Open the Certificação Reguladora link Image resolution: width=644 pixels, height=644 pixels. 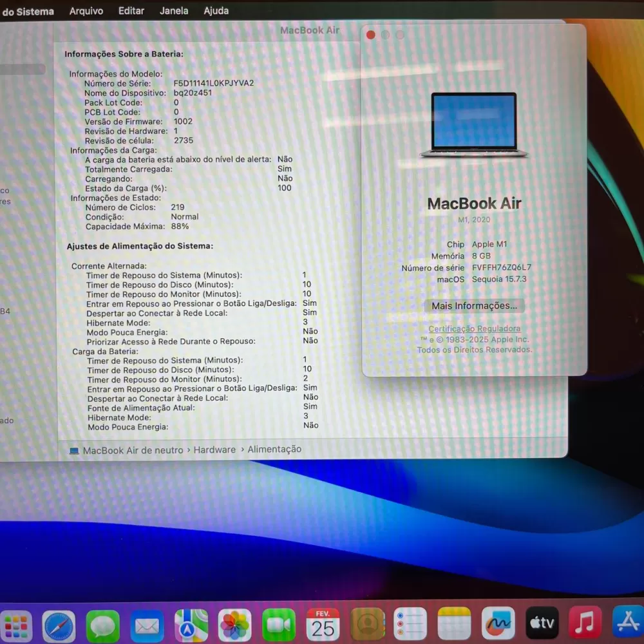click(475, 329)
